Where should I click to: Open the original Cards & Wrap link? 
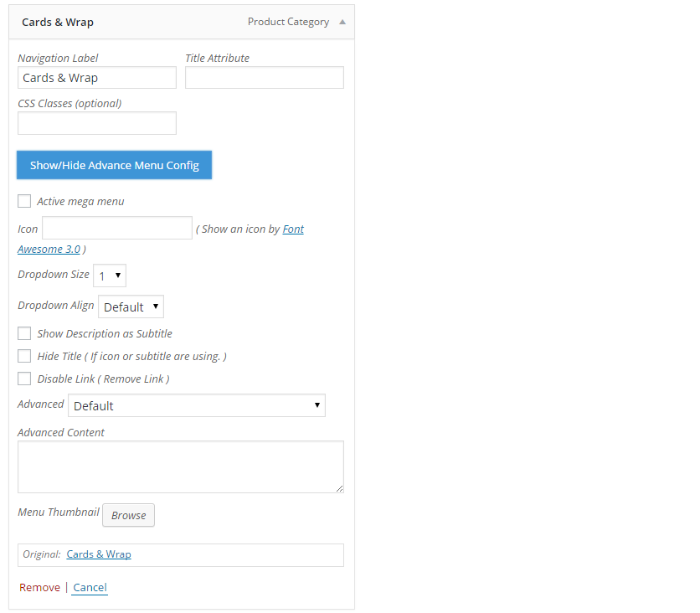coord(99,554)
